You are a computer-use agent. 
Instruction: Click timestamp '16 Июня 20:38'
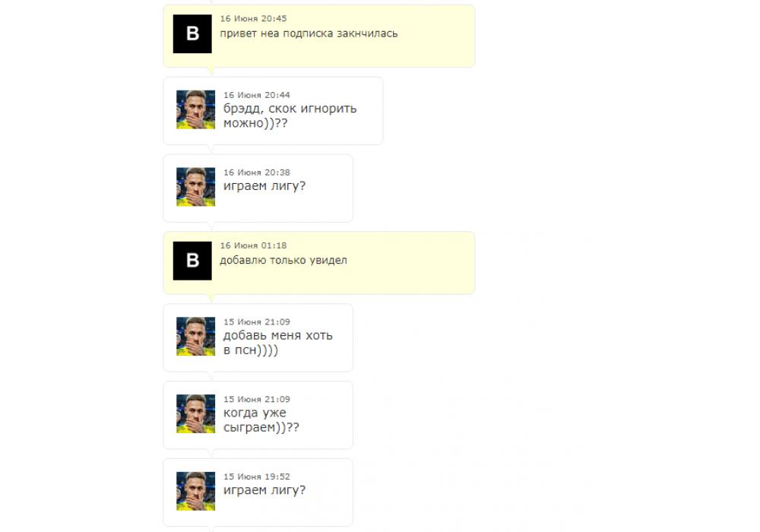[x=256, y=173]
